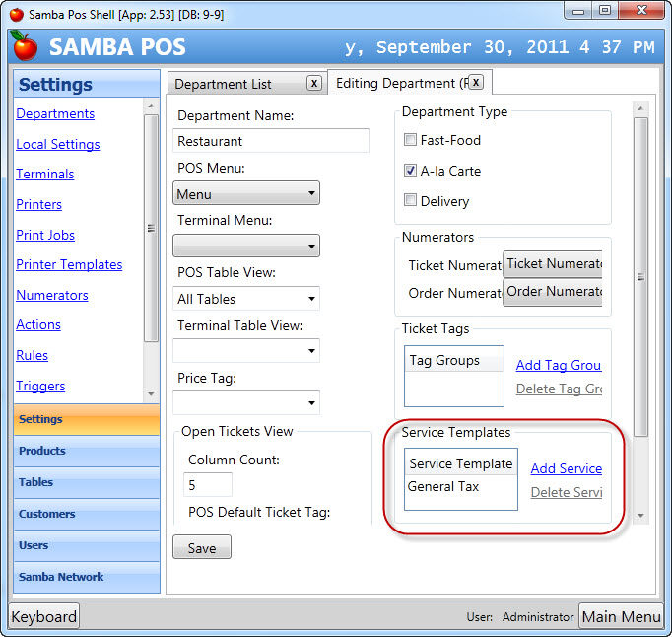Click the Service Template column header
The width and height of the screenshot is (672, 637).
461,462
